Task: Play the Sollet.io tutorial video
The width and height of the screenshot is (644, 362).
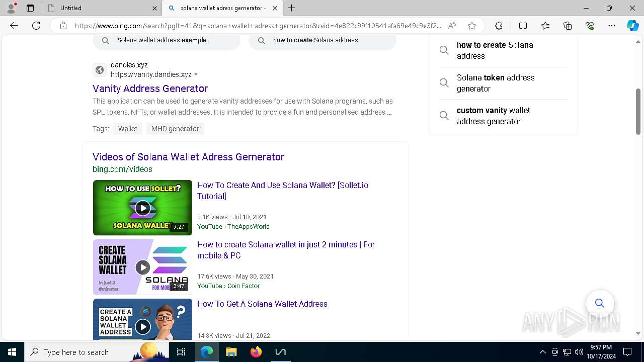Action: [x=142, y=208]
